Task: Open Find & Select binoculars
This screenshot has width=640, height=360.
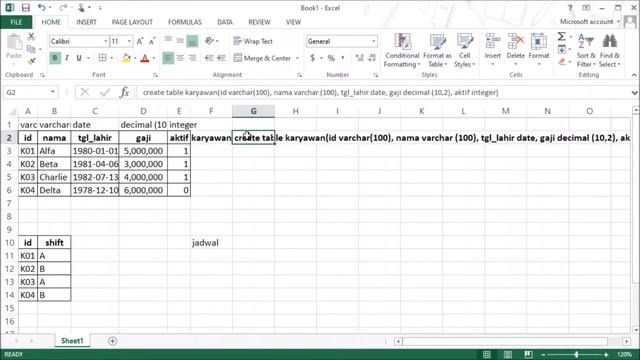Action: click(609, 51)
